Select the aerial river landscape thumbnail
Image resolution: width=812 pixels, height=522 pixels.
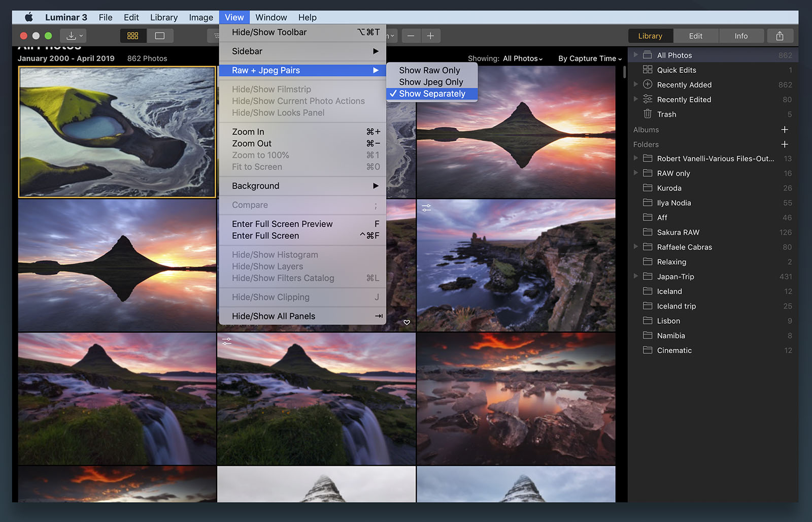coord(117,132)
